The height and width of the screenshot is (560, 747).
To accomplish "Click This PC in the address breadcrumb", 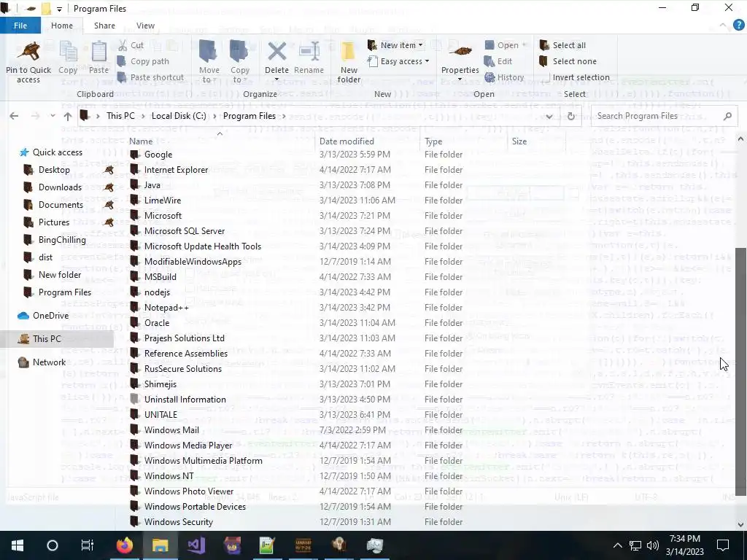I will (x=120, y=116).
